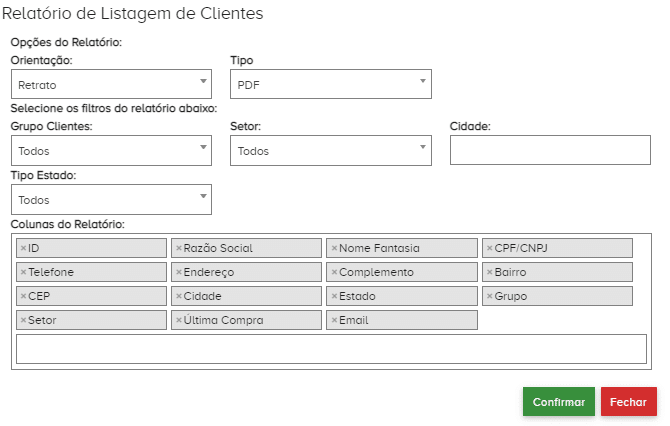Viewport: 670px width, 426px height.
Task: Remove the Bairro column tag
Action: point(489,272)
